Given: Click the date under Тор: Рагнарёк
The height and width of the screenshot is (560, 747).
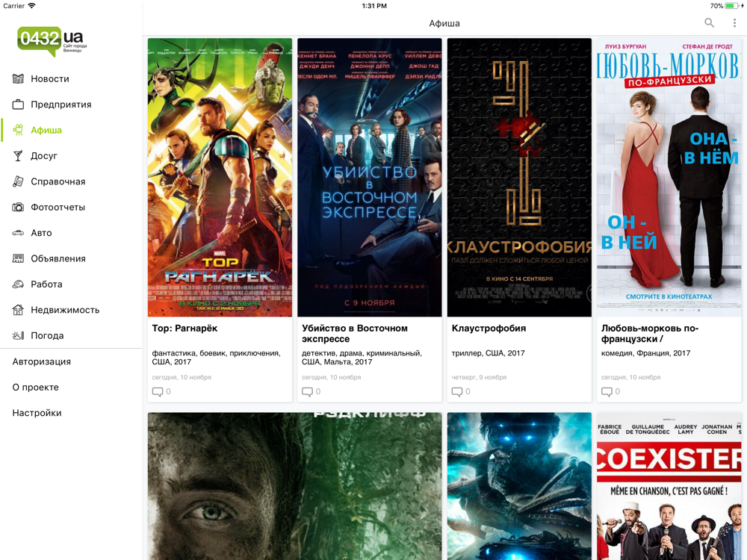Looking at the screenshot, I should click(x=182, y=377).
